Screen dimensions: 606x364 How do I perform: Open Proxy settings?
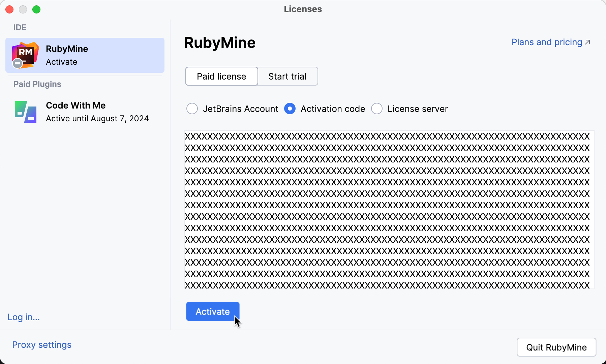(x=41, y=344)
